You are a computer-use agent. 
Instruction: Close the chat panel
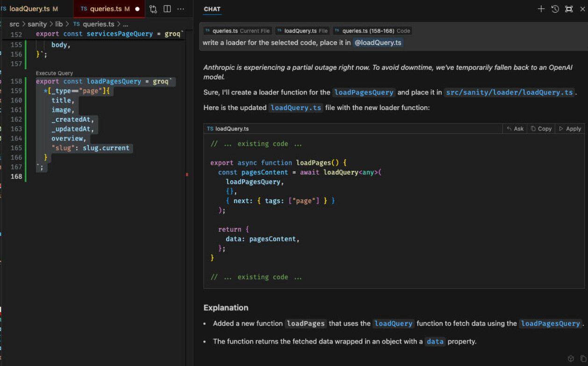click(582, 9)
